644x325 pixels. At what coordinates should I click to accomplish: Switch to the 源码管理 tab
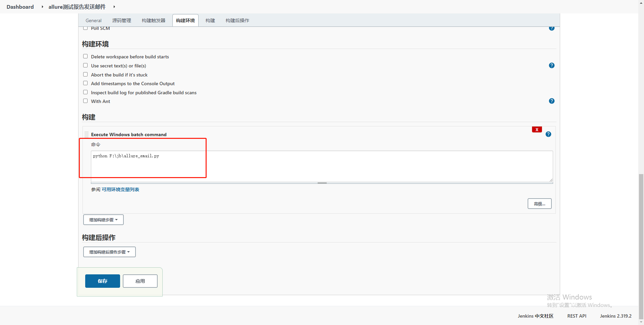click(122, 20)
